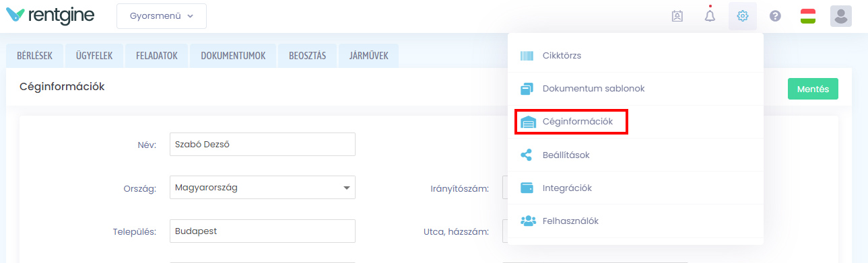Open the Ország dropdown arrow

pyautogui.click(x=347, y=188)
